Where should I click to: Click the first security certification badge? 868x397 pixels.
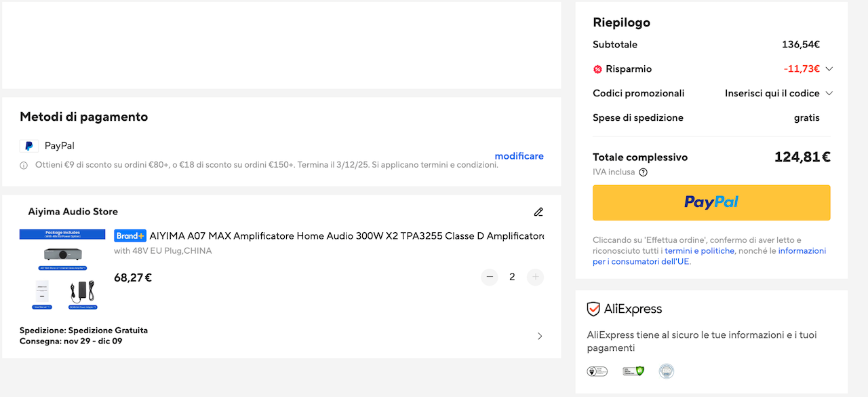(x=597, y=371)
